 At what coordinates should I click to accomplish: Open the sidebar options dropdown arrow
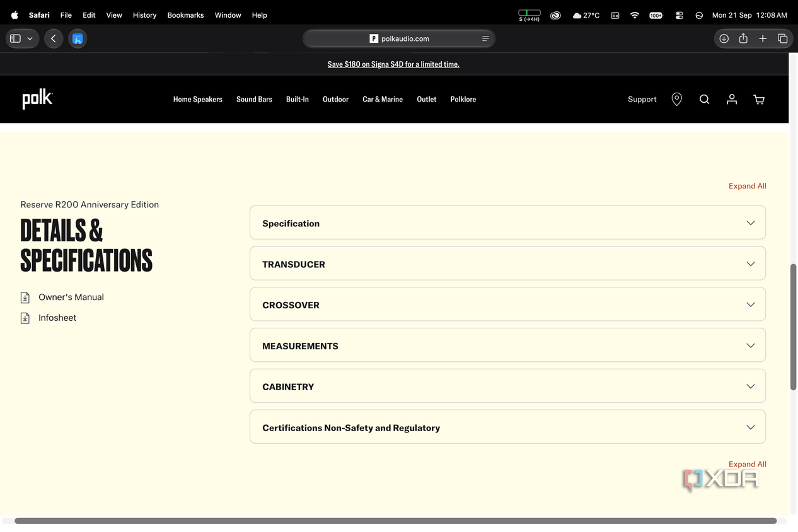point(30,38)
